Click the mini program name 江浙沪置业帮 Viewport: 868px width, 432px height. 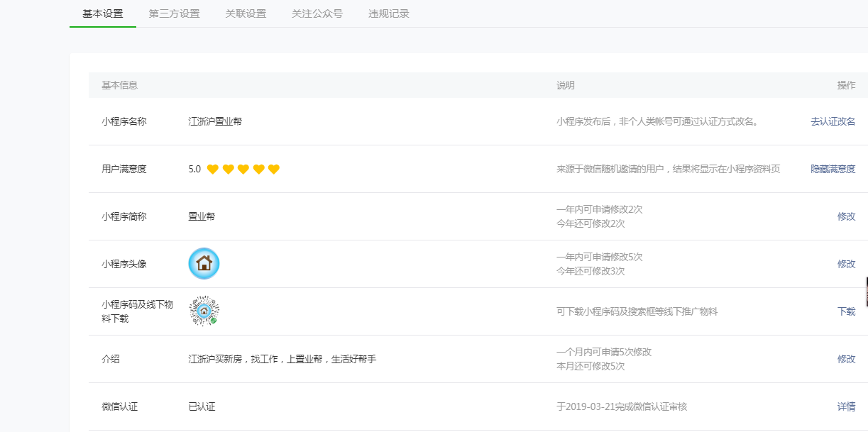click(215, 121)
